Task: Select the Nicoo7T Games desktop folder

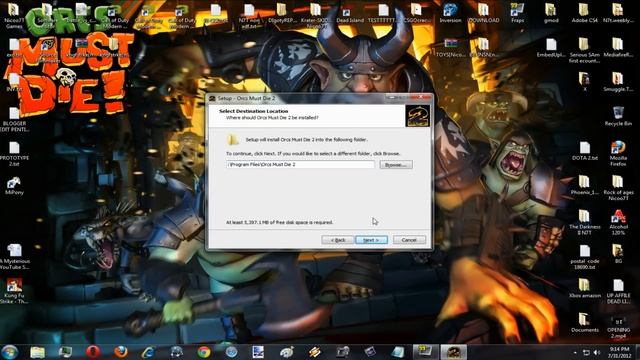Action: click(14, 16)
